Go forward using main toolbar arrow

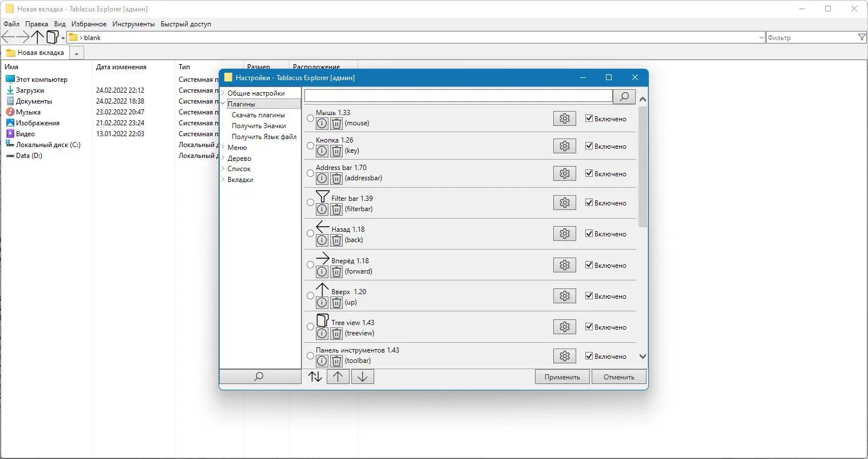(23, 37)
